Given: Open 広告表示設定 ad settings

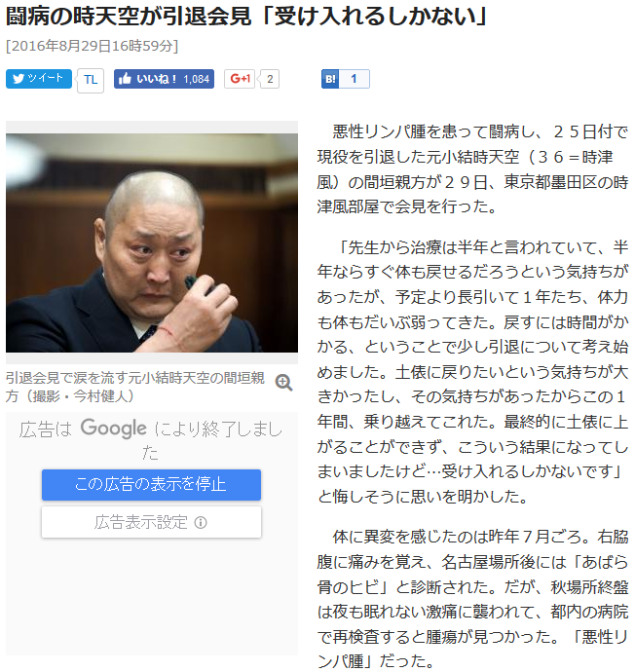Looking at the screenshot, I should [151, 522].
